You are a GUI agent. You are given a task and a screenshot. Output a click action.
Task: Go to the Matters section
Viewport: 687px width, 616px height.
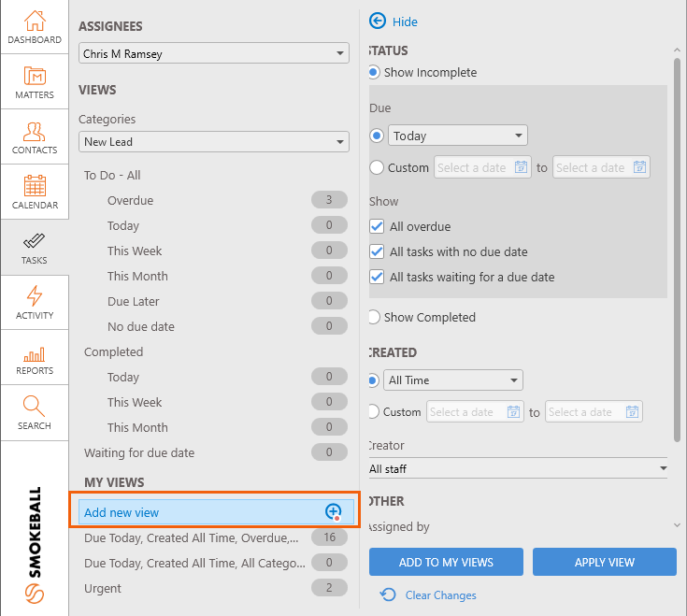point(35,82)
